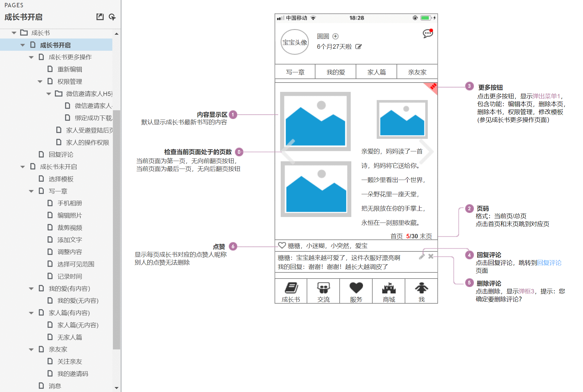Click the sidebar scroll up arrow
Image resolution: width=583 pixels, height=392 pixels.
tap(116, 34)
